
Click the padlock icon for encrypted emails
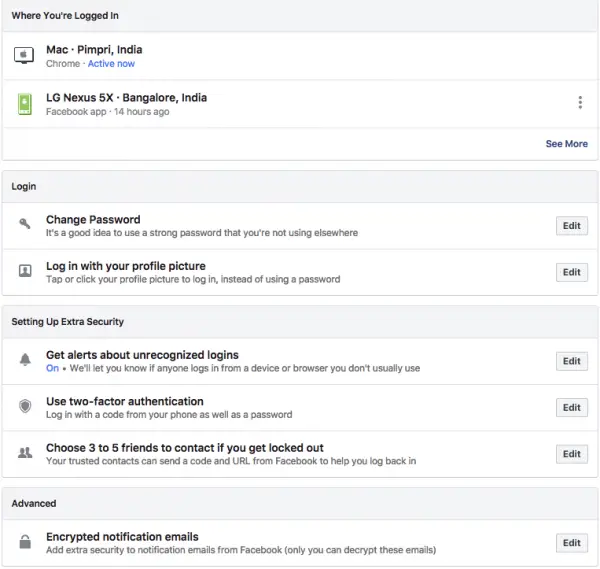pos(24,543)
